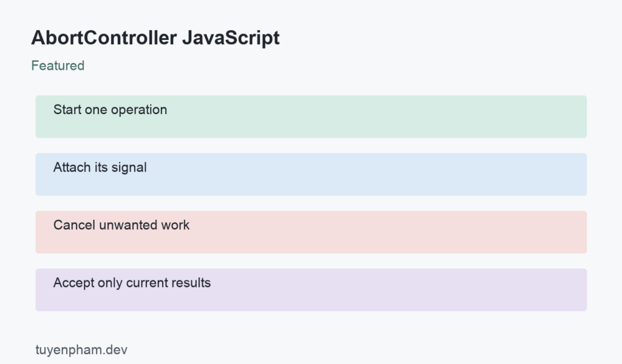Select the green 'Featured' label
The width and height of the screenshot is (622, 364).
click(x=58, y=66)
